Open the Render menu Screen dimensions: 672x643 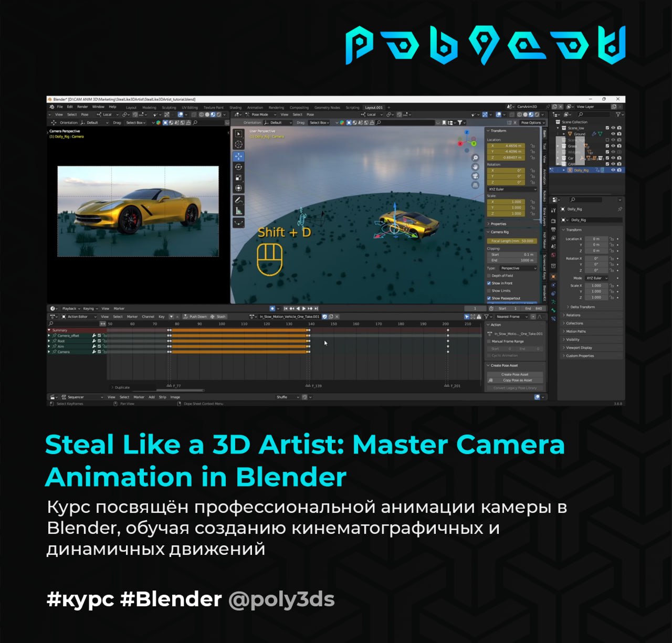tap(82, 107)
